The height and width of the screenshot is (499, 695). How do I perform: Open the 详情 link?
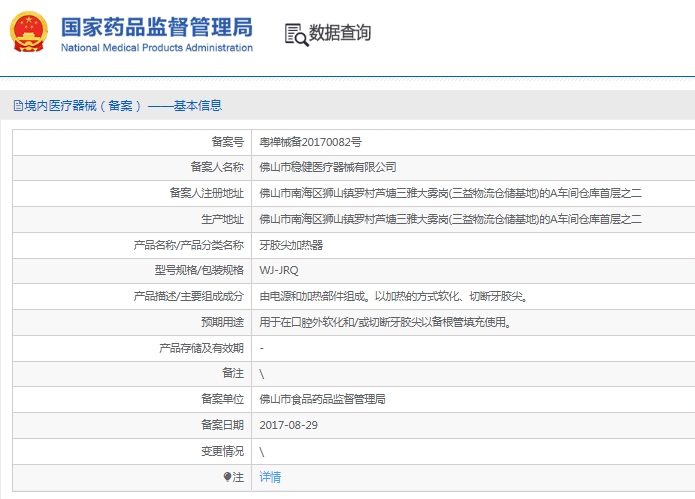[270, 477]
